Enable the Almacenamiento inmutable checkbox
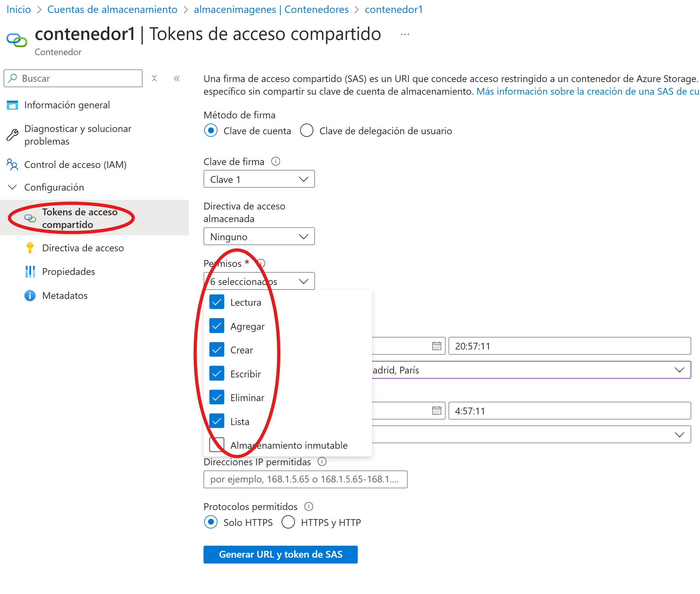 [217, 445]
